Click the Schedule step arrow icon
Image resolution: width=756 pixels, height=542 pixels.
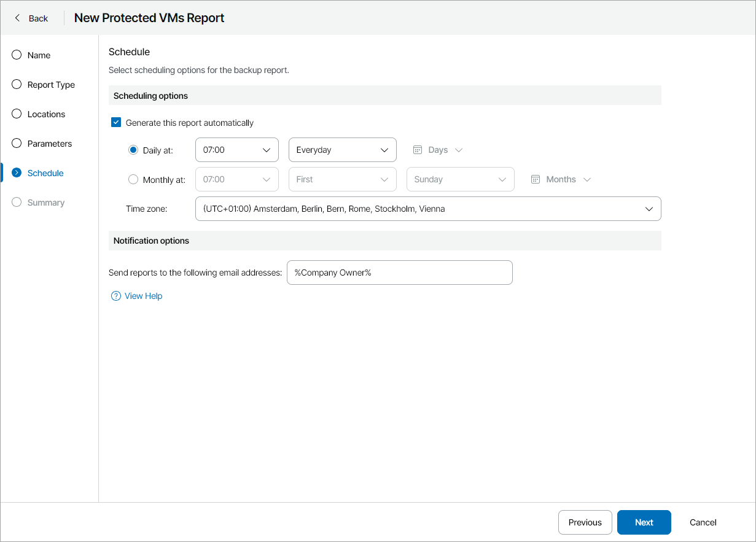coord(17,173)
